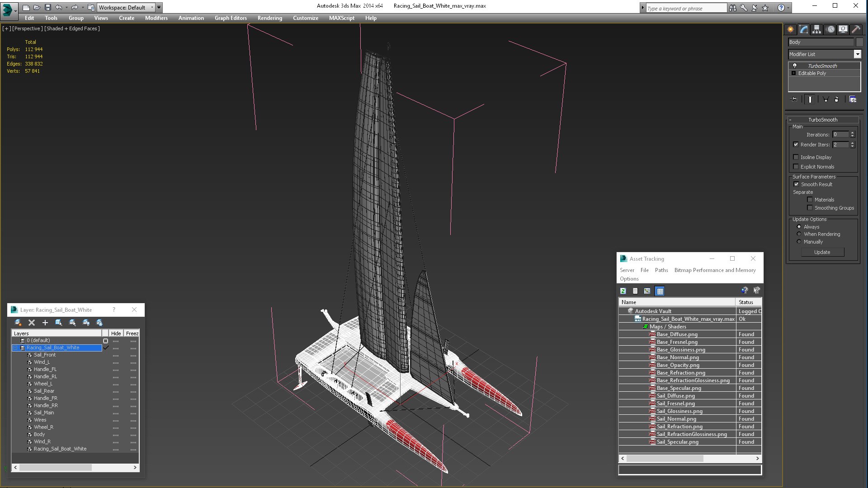Open the Rendering menu
This screenshot has height=488, width=868.
click(x=270, y=18)
